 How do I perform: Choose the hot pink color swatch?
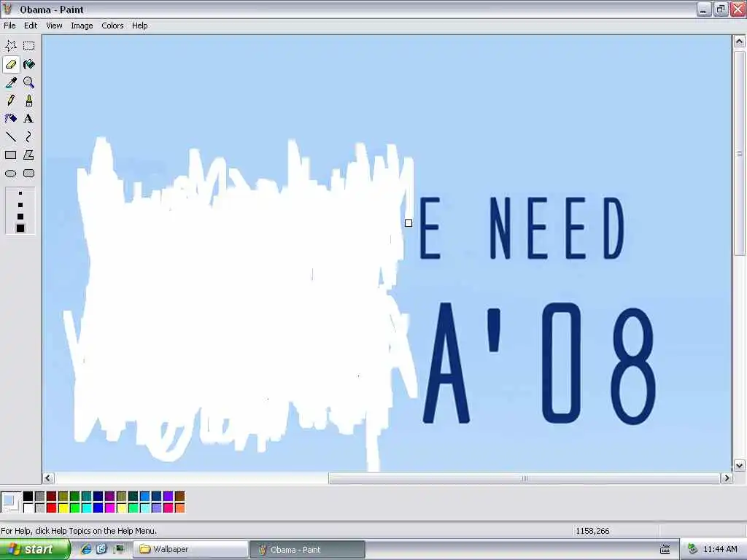169,508
